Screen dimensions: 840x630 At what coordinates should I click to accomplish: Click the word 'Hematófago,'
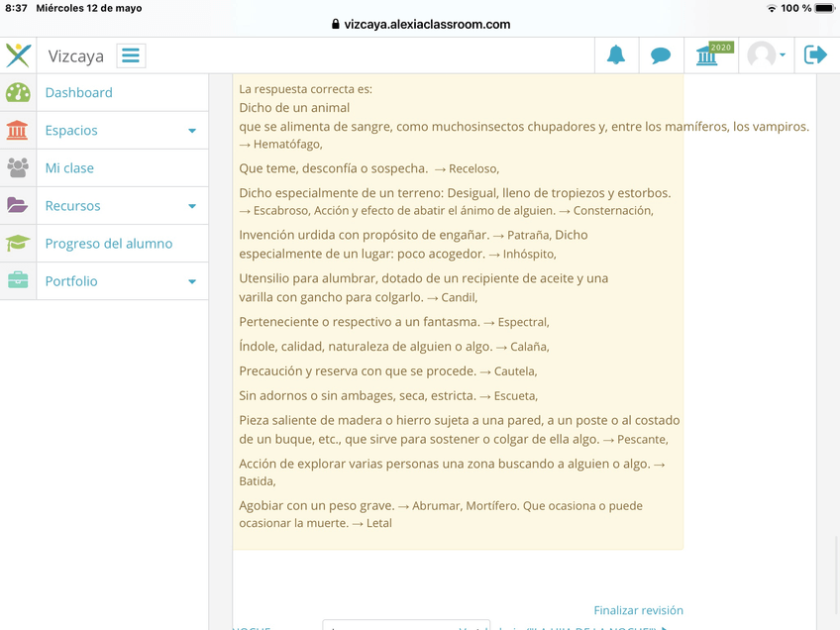click(287, 144)
